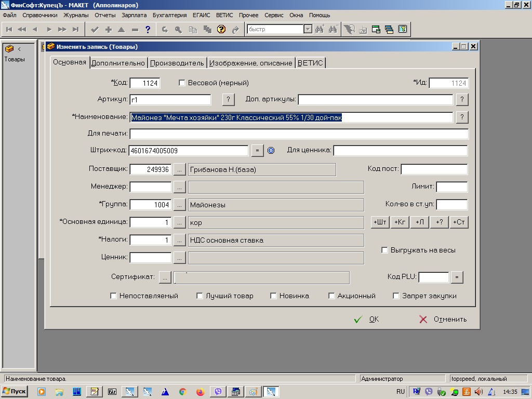
Task: Click the Пуск start button
Action: [x=14, y=392]
